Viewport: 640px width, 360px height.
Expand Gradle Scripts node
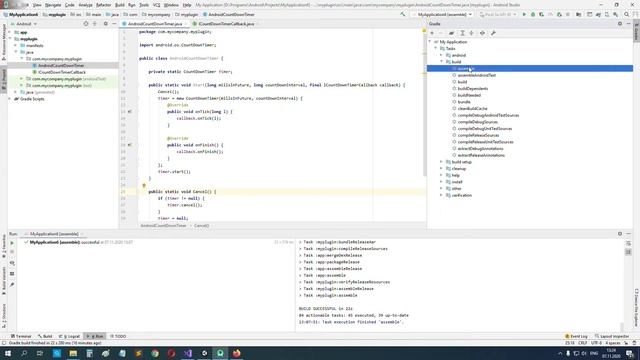[10, 99]
